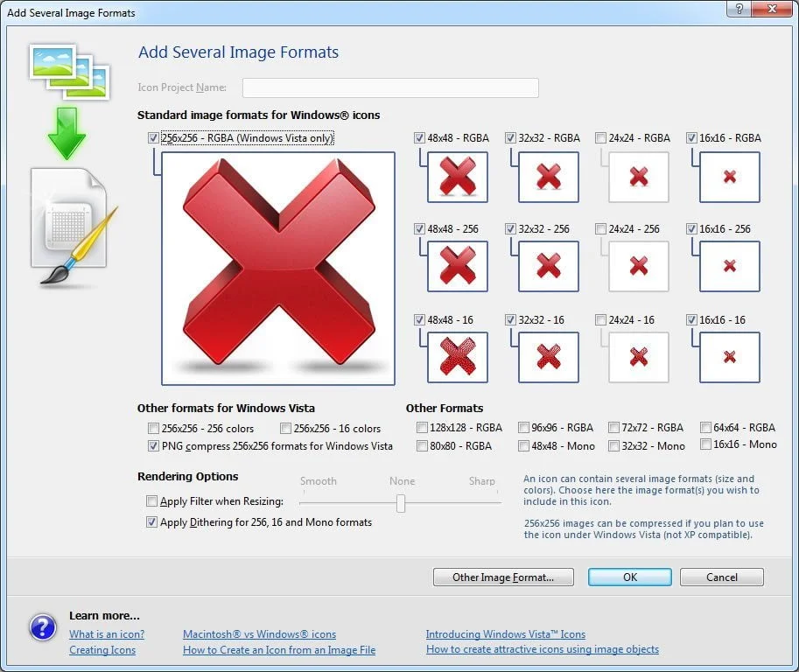Open the What is an icon? link
799x672 pixels.
click(x=107, y=634)
